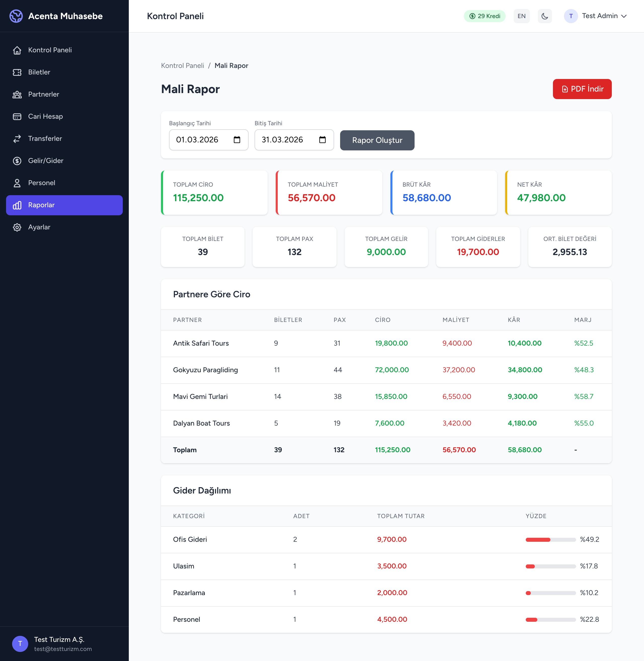Click the Ofis Gideri percentage bar

pyautogui.click(x=550, y=540)
